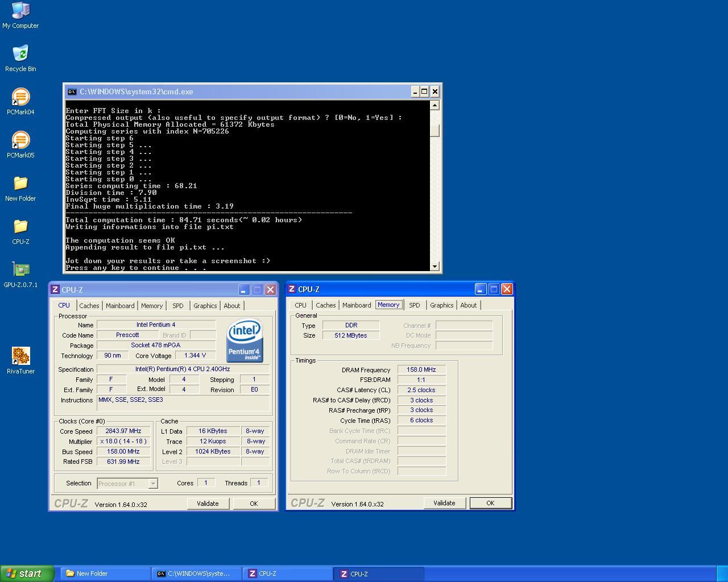This screenshot has width=728, height=582.
Task: Close the left CPU-Z window
Action: (x=271, y=289)
